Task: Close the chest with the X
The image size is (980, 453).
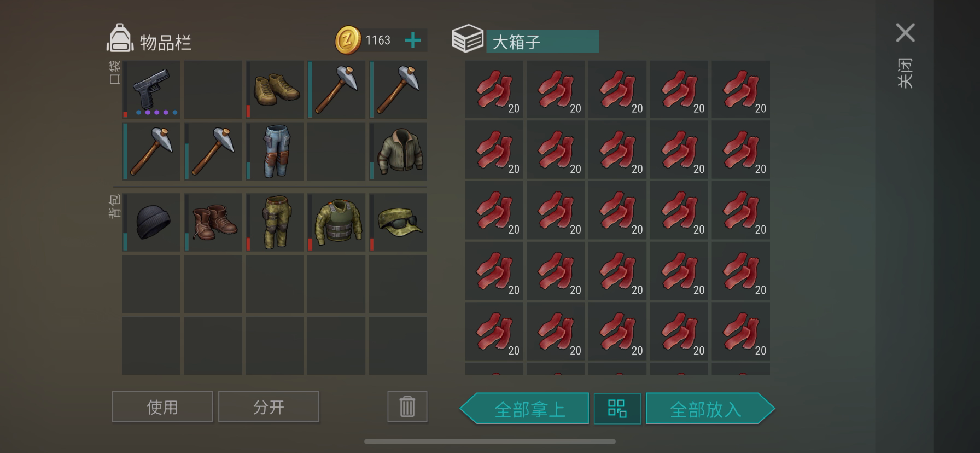Action: (x=906, y=33)
